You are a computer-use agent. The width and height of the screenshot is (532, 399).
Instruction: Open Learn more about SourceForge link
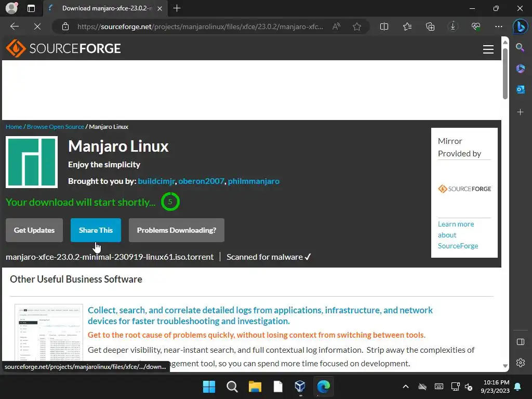[458, 235]
